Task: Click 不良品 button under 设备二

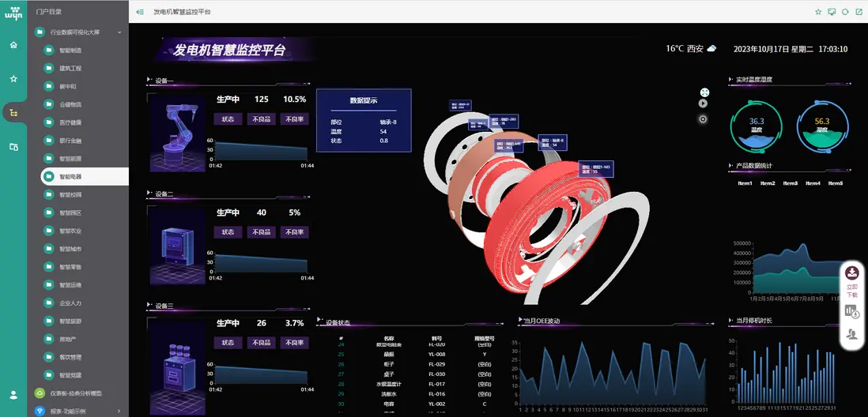Action: coord(262,232)
